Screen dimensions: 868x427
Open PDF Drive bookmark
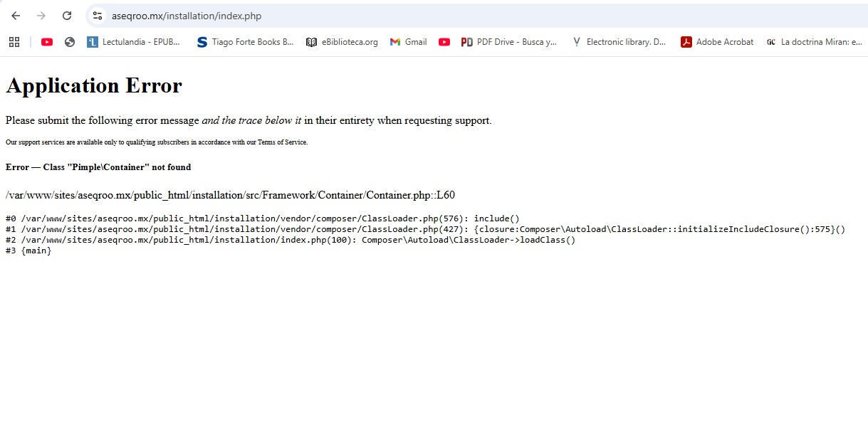point(509,42)
